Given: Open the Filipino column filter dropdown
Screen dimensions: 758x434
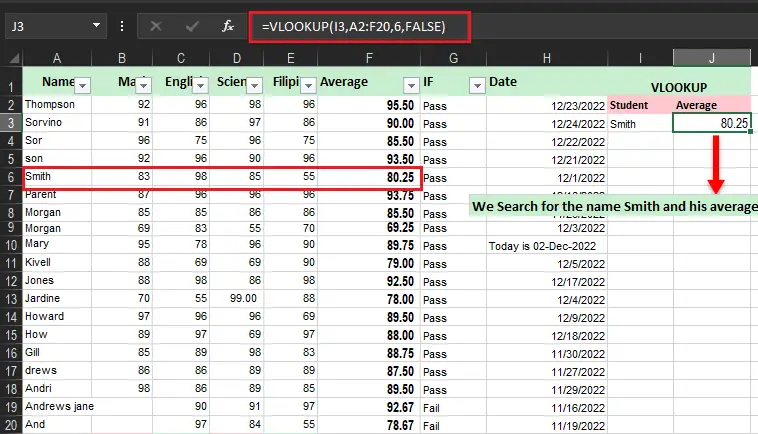Looking at the screenshot, I should tap(308, 86).
